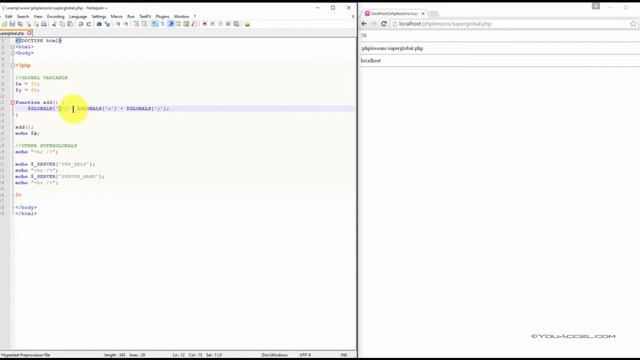Click the Playback macro icon
The image size is (640, 360).
pos(220,24)
